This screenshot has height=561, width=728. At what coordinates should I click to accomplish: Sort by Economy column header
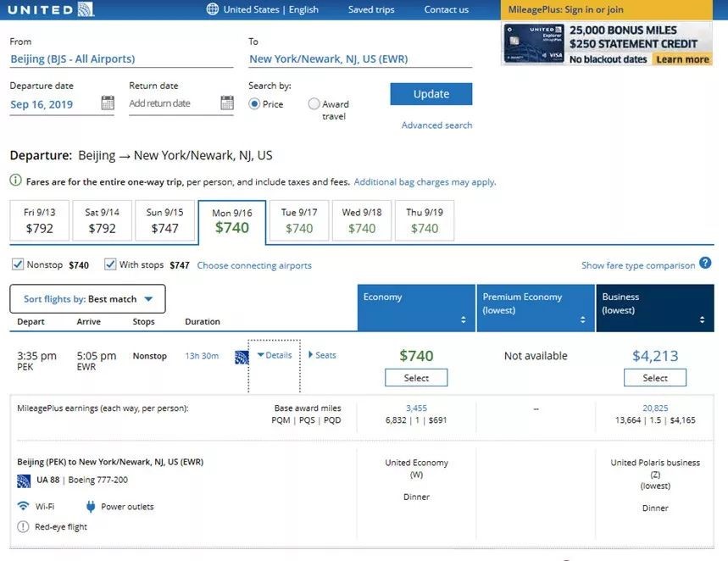click(415, 308)
